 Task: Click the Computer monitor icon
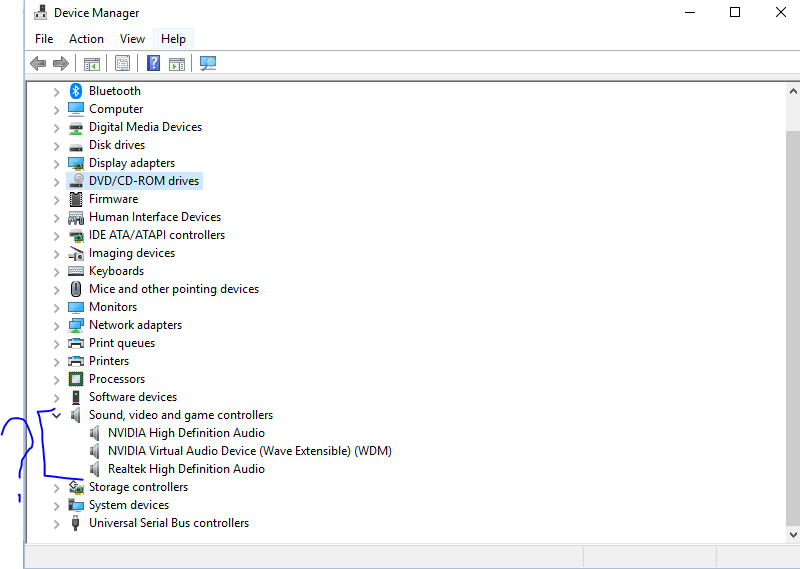tap(76, 109)
